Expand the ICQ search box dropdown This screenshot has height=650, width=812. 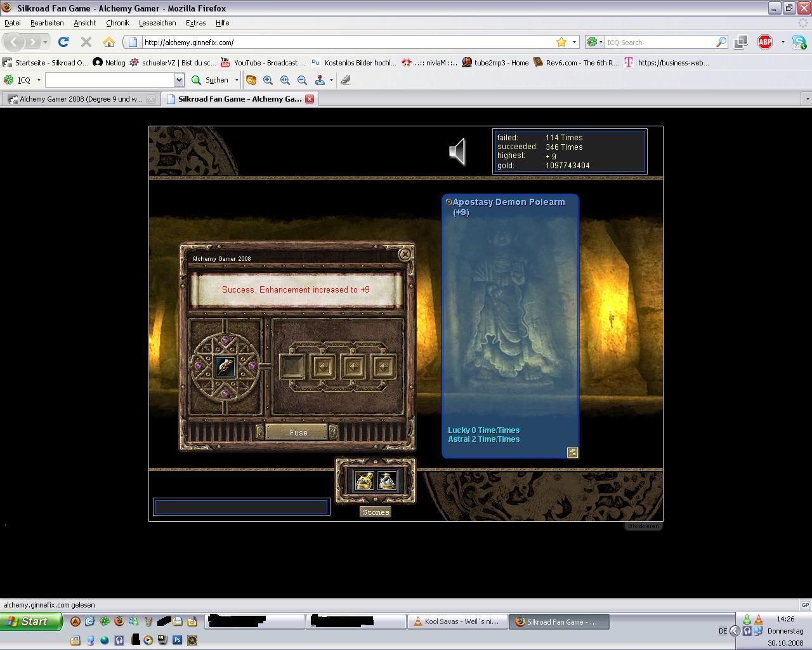[179, 80]
